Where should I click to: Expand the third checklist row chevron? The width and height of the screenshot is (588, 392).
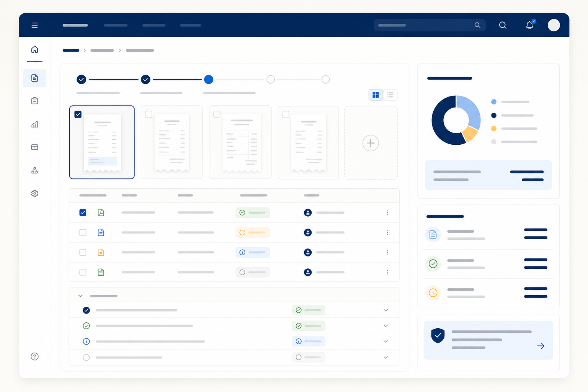click(385, 341)
